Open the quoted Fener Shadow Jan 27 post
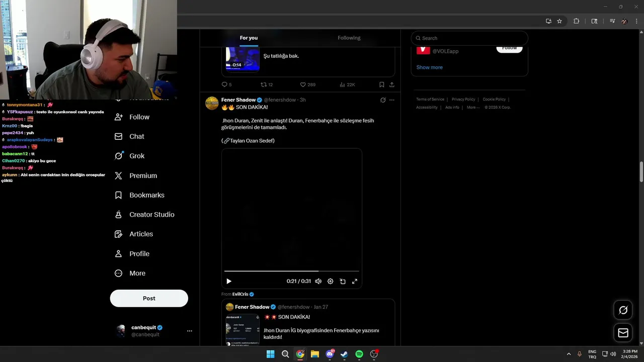The image size is (644, 362). pyautogui.click(x=308, y=323)
